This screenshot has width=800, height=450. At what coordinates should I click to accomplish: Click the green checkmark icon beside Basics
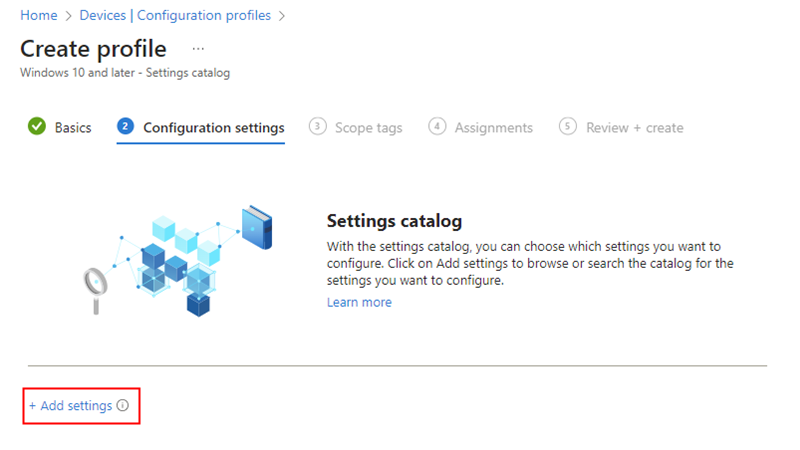[x=37, y=127]
